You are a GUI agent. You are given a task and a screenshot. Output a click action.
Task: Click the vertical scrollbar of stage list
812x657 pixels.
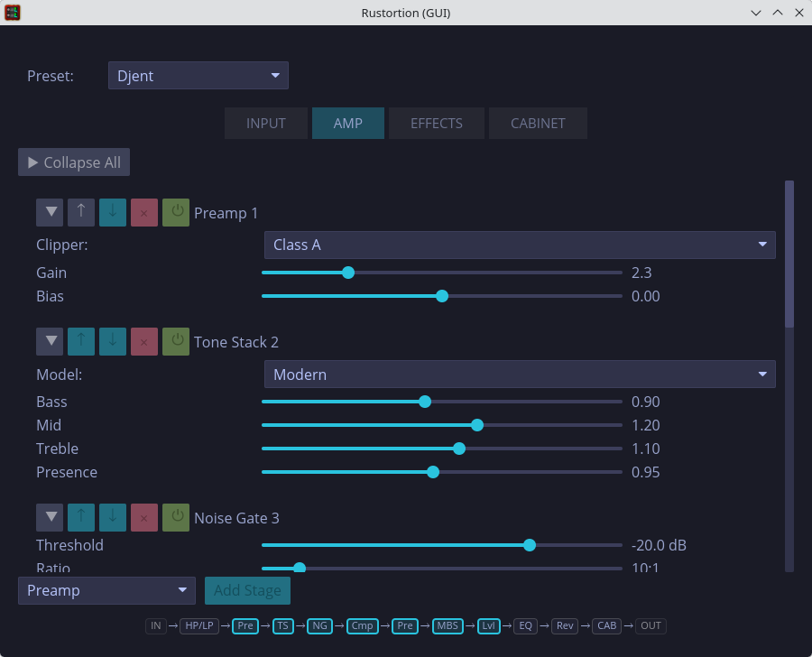click(789, 254)
